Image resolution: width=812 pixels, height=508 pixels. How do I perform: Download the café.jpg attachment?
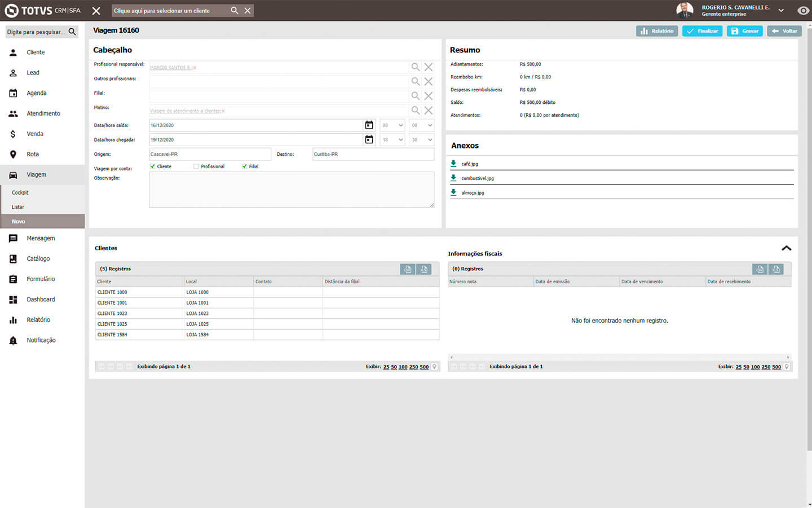(x=453, y=164)
